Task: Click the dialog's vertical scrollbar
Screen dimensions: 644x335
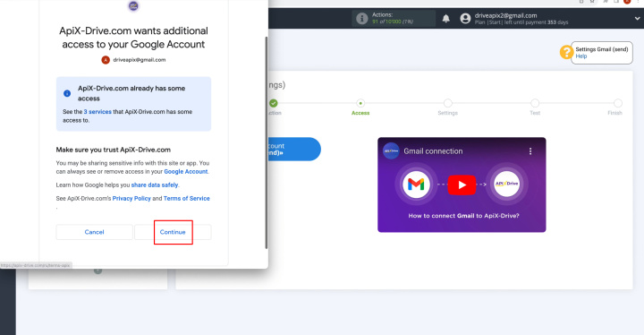Action: pos(267,142)
